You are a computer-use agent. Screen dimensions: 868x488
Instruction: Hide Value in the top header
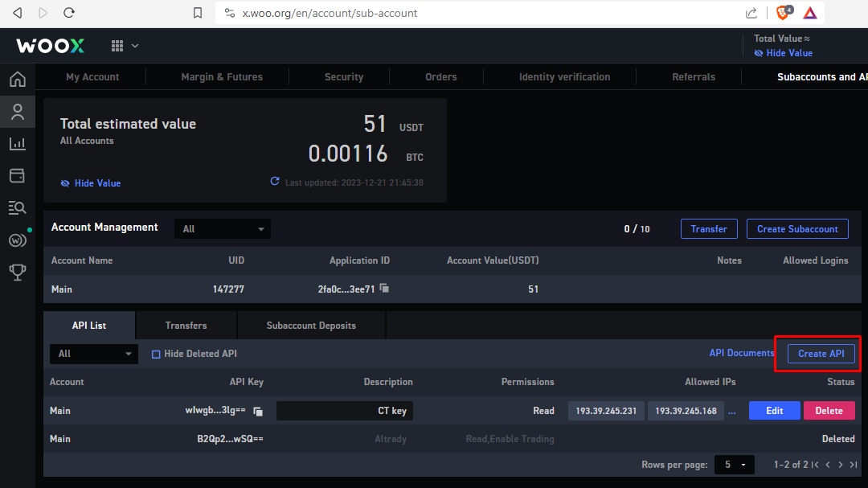pyautogui.click(x=784, y=53)
